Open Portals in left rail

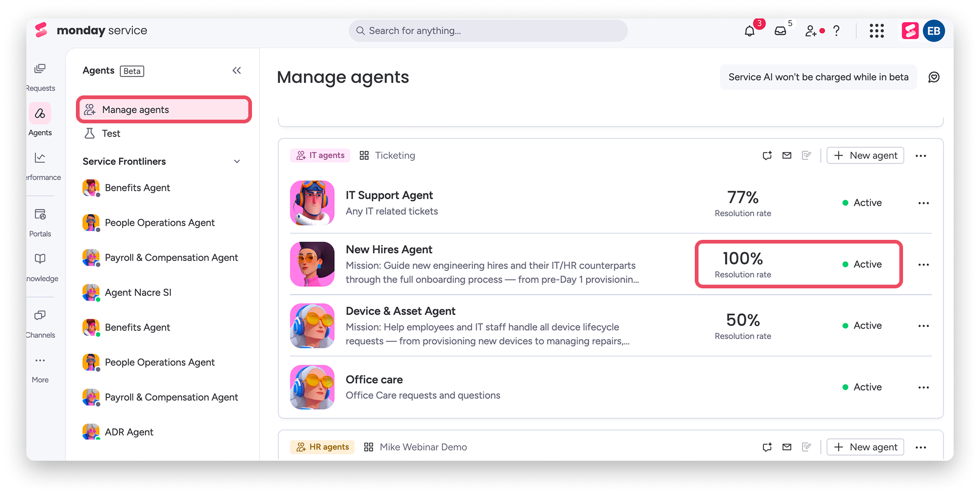click(x=40, y=222)
